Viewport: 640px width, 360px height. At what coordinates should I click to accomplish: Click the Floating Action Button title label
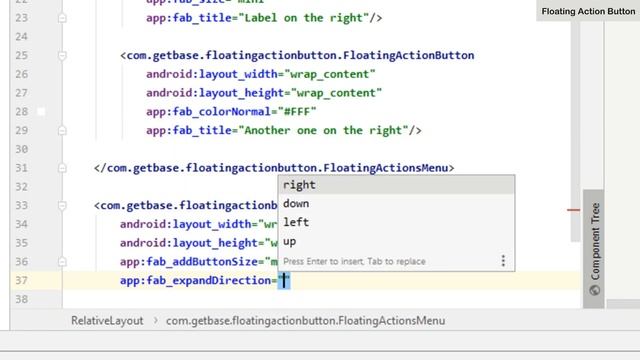pyautogui.click(x=588, y=11)
